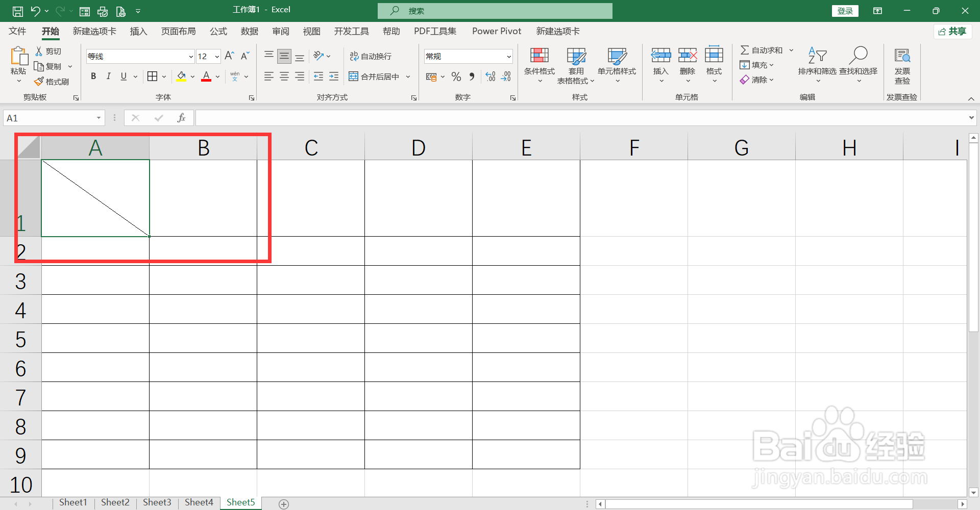Collapse the ribbon with the chevron
Viewport: 980px width, 510px height.
(971, 98)
